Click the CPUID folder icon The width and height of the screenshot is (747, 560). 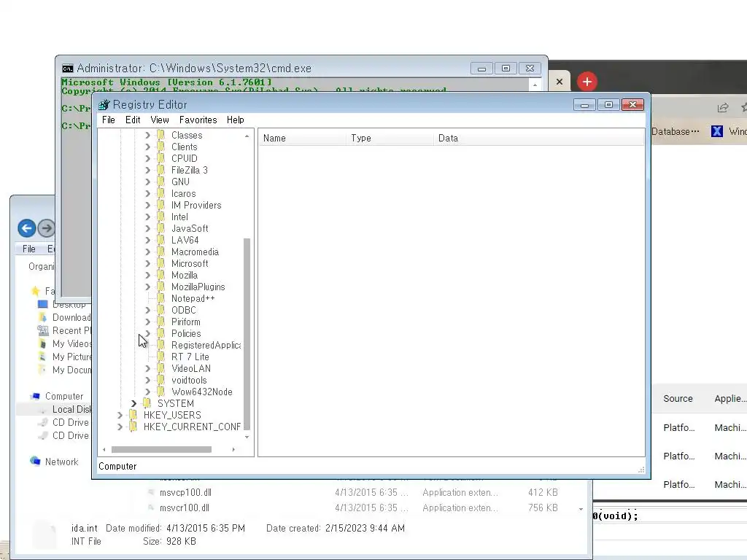[x=161, y=158]
